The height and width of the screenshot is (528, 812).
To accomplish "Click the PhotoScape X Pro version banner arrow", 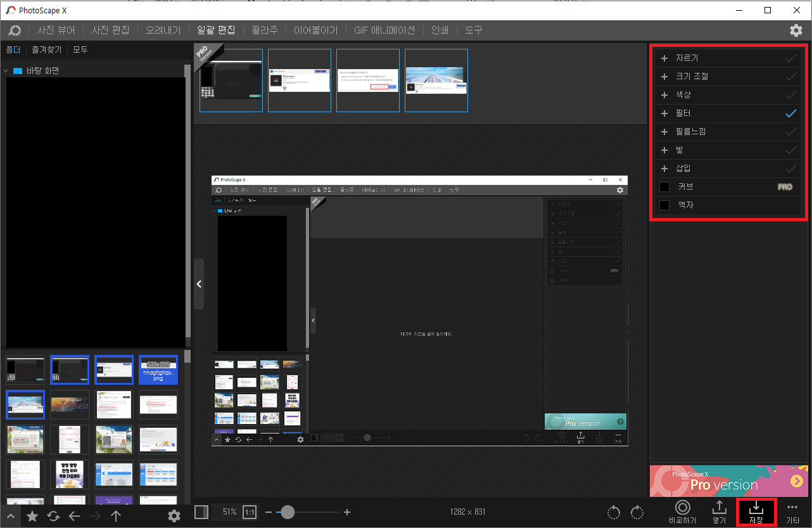I will (796, 482).
